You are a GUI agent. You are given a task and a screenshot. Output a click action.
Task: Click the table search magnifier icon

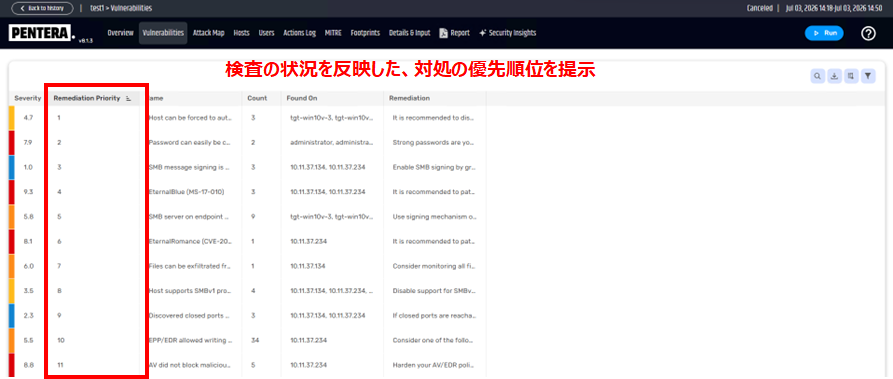pyautogui.click(x=817, y=76)
